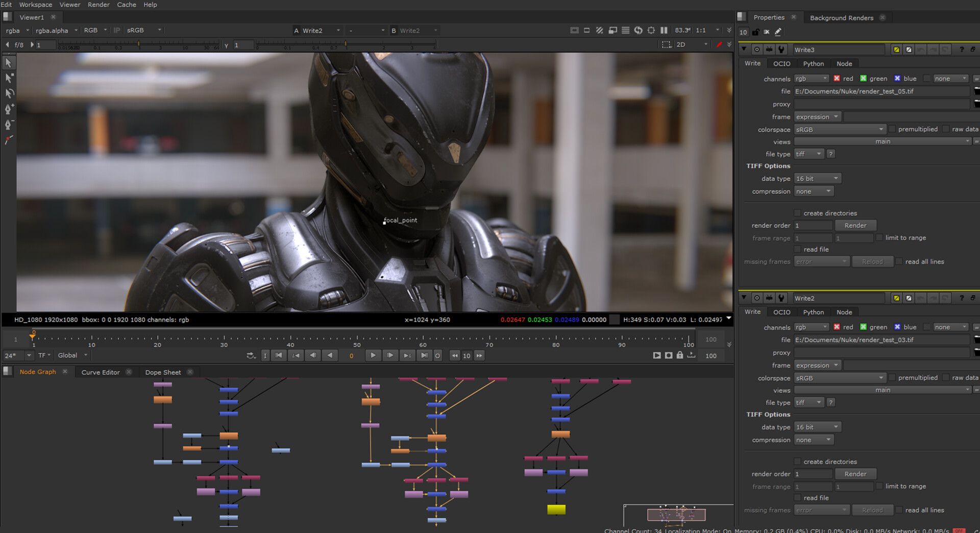Open the Render menu

(x=99, y=5)
